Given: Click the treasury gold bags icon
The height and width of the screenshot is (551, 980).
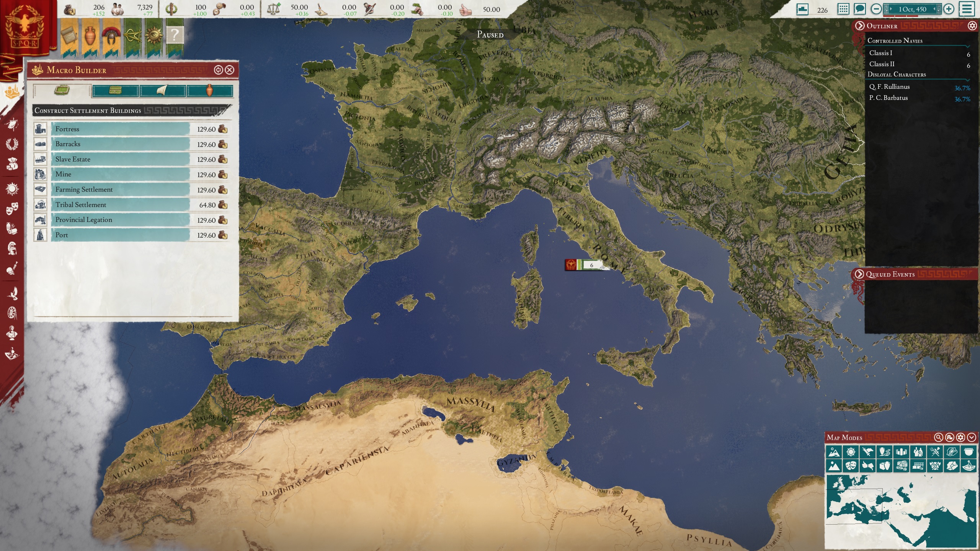Looking at the screenshot, I should [69, 9].
